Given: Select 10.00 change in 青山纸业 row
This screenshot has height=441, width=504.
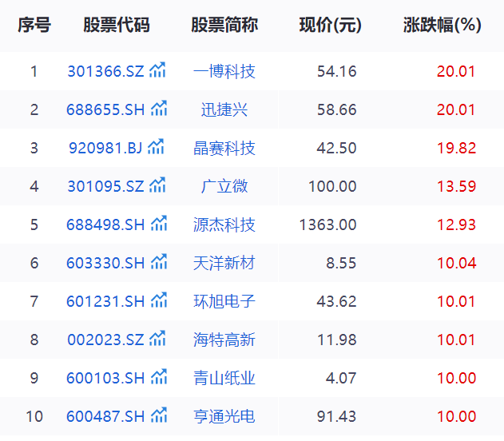Looking at the screenshot, I should (x=456, y=378).
